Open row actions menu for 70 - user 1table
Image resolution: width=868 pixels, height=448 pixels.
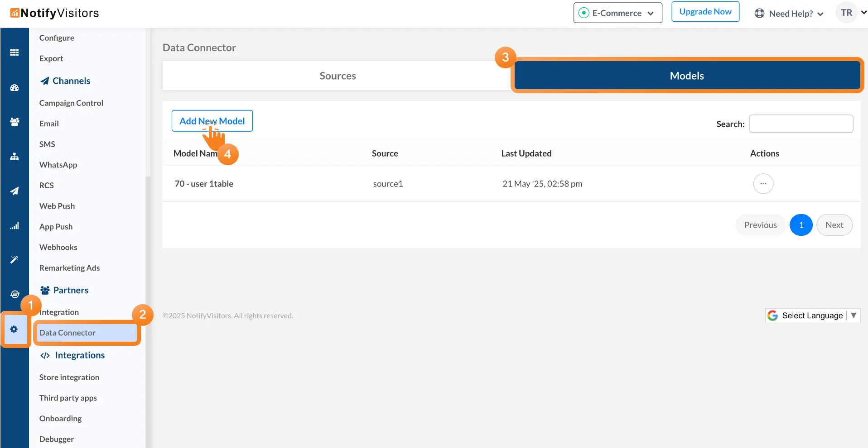pos(763,184)
